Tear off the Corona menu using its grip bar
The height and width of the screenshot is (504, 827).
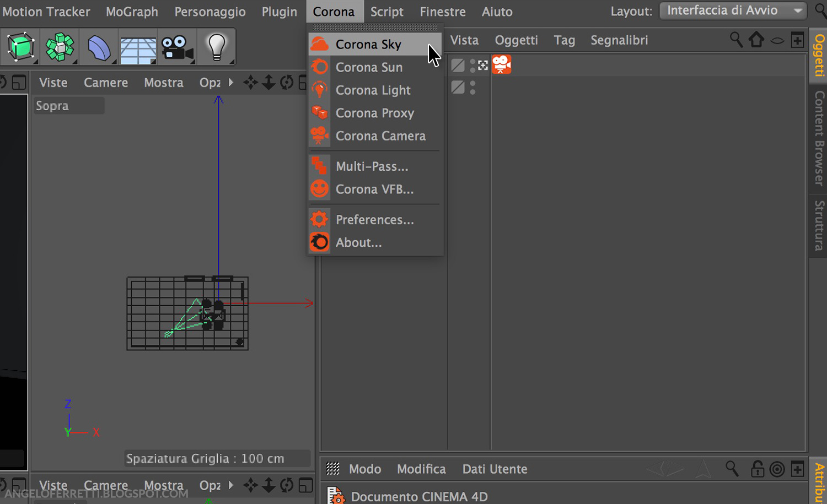coord(375,27)
